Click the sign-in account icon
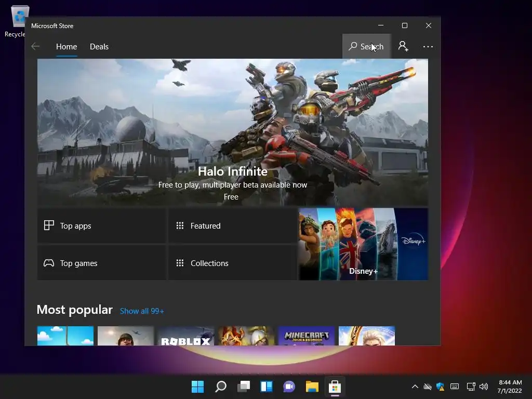Viewport: 532px width, 399px height. [x=403, y=46]
